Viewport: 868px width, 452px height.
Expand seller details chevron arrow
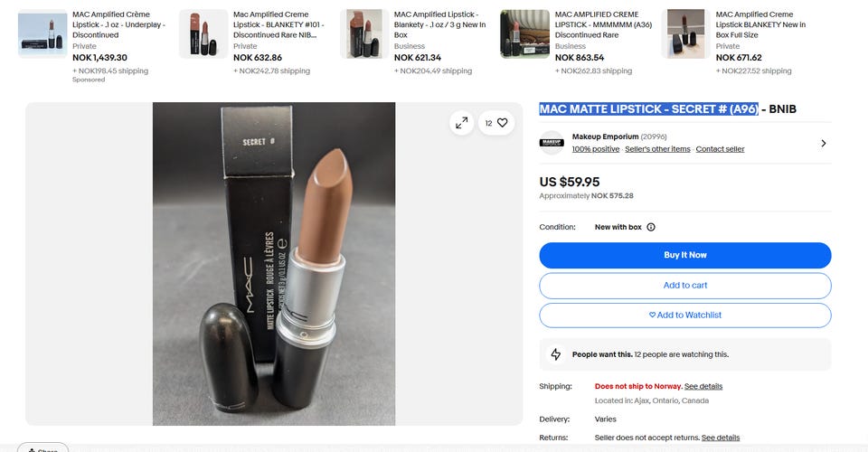823,144
